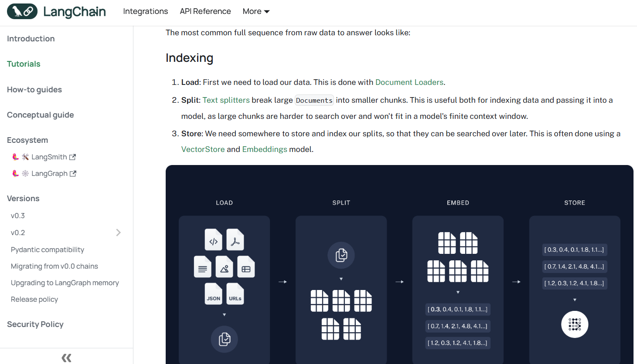Viewport: 637px width, 364px height.
Task: Click the code file icon in LOAD
Action: (214, 240)
